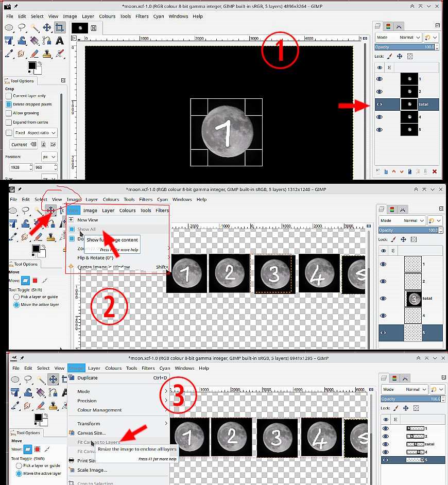The width and height of the screenshot is (448, 485).
Task: Click delete layer red X in top window
Action: coord(435,171)
